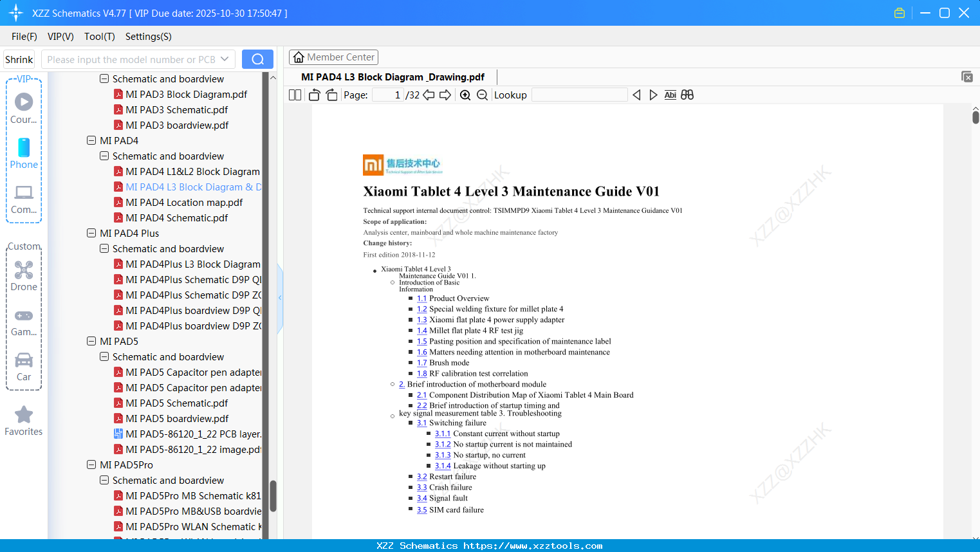
Task: Open the Tool(T) menu
Action: click(100, 37)
